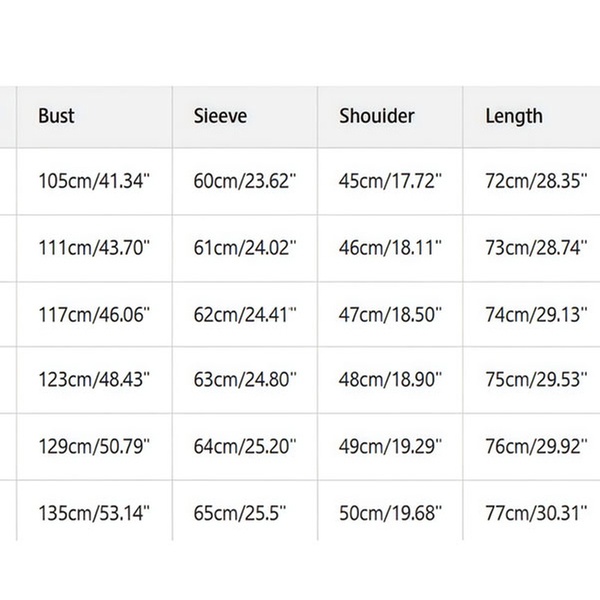
Task: Select sleeve value 60cm/23.62"
Action: 245,183
